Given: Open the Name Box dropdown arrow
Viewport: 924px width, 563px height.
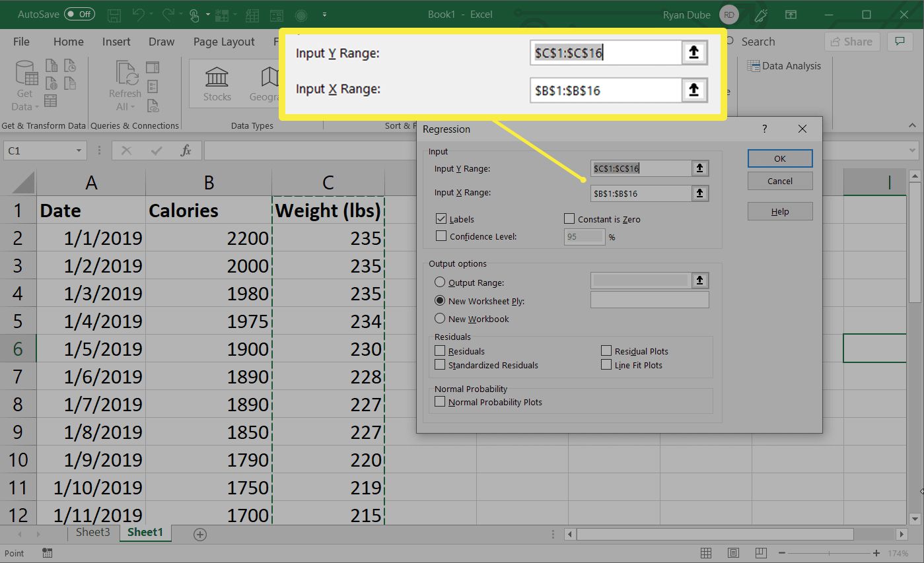Looking at the screenshot, I should pyautogui.click(x=79, y=150).
